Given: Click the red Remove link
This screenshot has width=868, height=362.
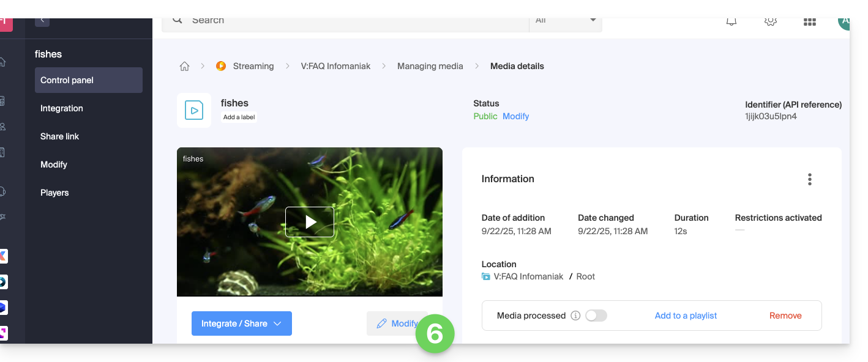Looking at the screenshot, I should (x=785, y=316).
